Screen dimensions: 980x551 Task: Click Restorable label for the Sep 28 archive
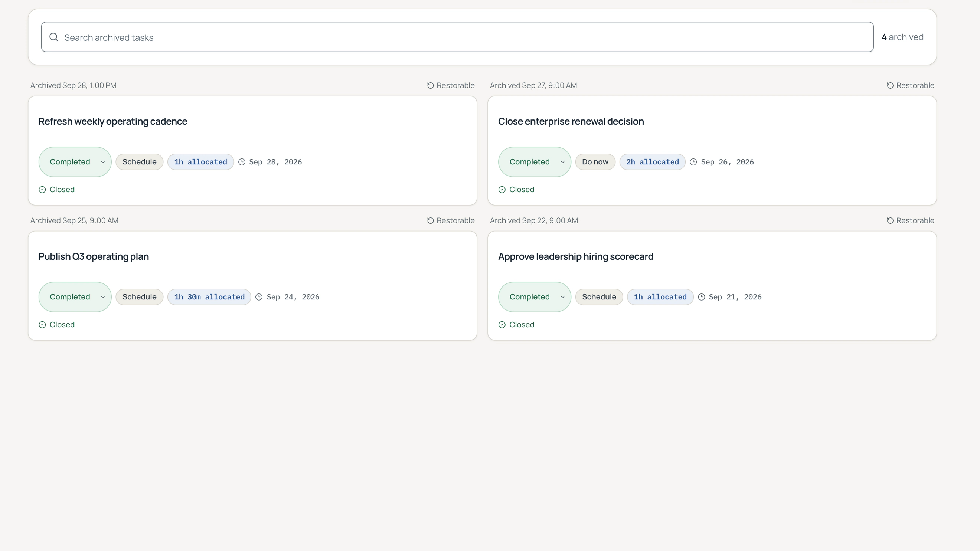[x=455, y=86]
